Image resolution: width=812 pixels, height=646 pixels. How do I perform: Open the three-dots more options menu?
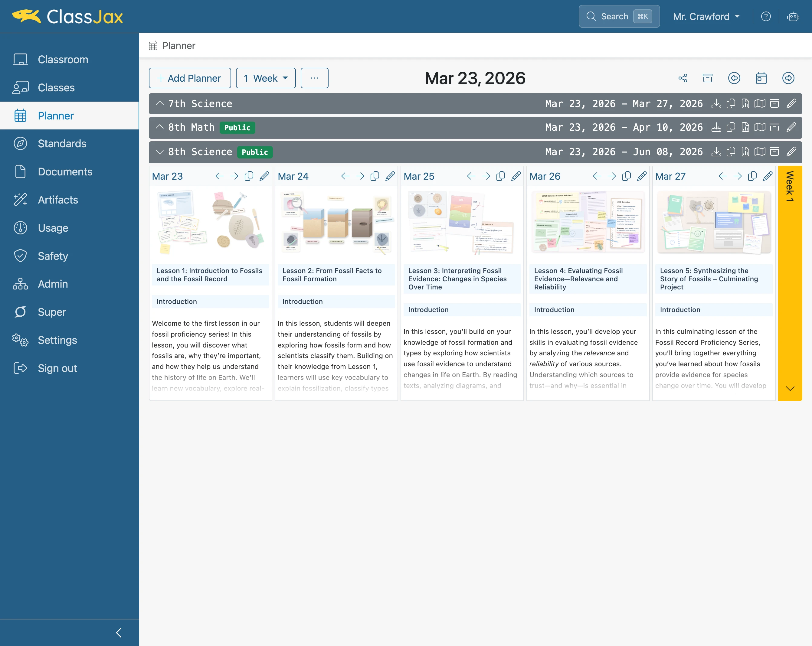(314, 78)
